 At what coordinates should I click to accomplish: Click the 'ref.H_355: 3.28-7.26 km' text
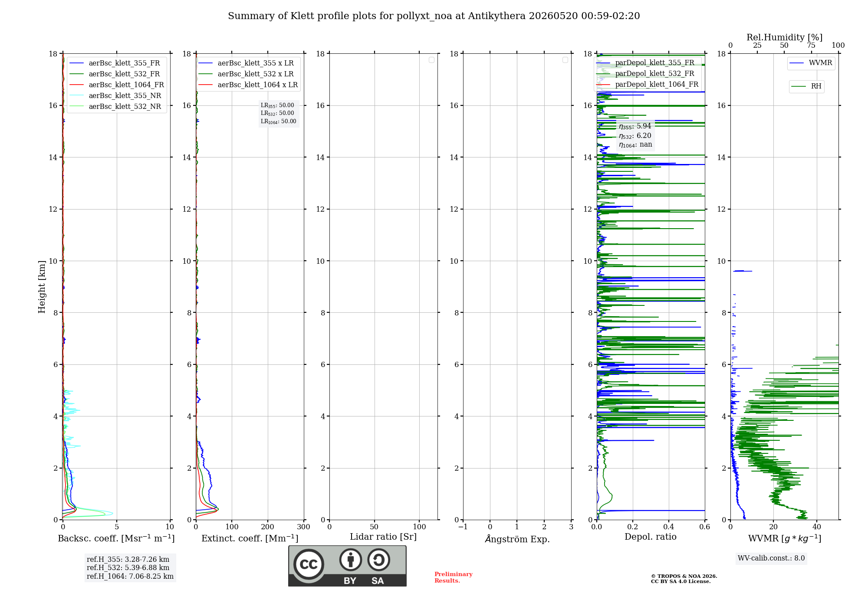128,560
